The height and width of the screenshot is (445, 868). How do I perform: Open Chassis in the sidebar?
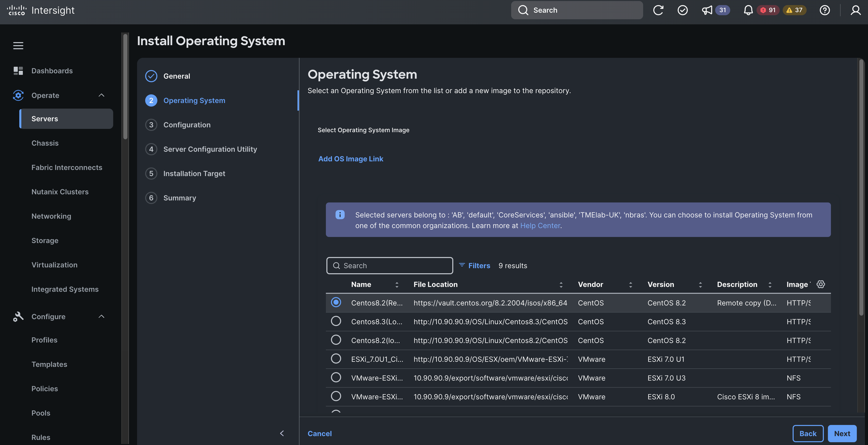coord(45,143)
